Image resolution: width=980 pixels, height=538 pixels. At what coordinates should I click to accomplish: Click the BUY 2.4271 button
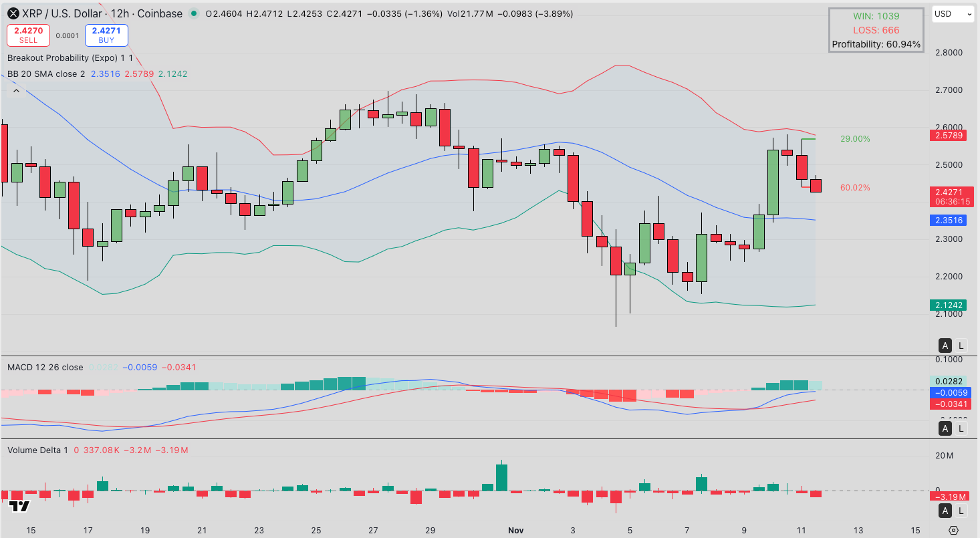tap(106, 35)
